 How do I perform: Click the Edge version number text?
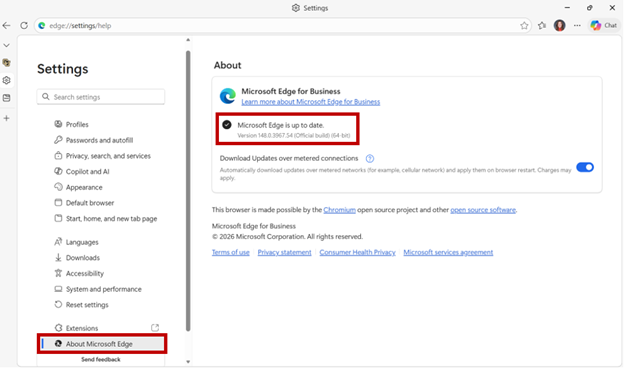click(x=294, y=136)
